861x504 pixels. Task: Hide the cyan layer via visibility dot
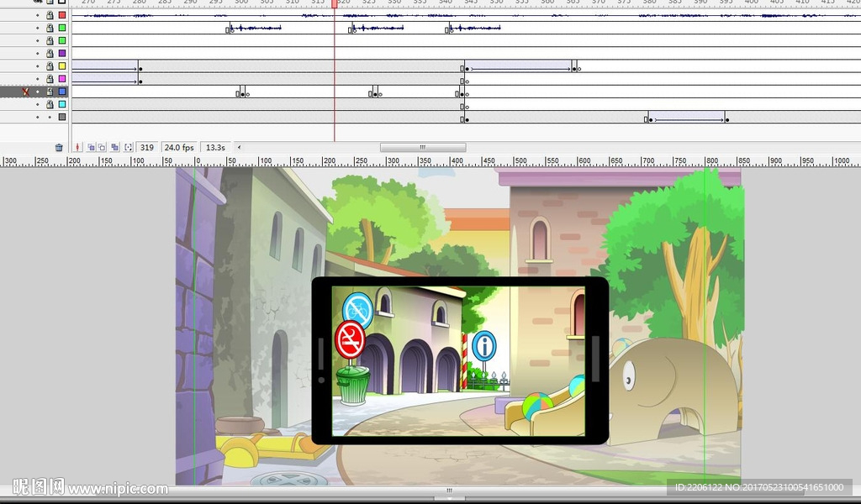(x=37, y=104)
